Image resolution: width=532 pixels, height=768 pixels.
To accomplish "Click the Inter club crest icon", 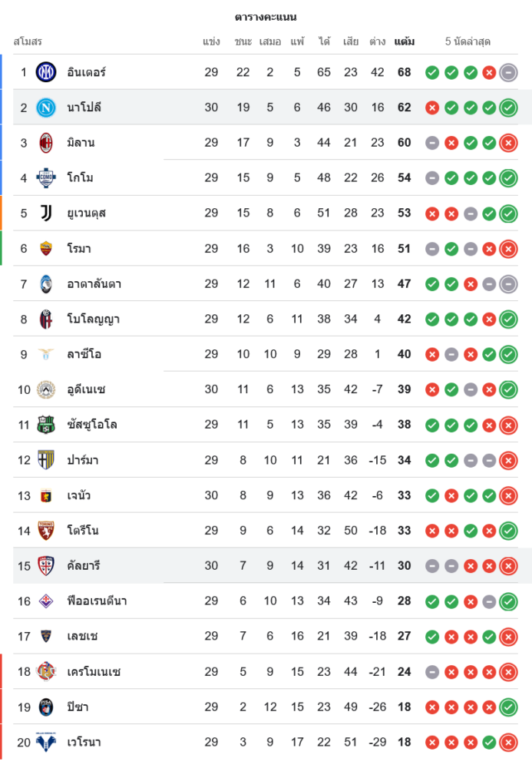I will [46, 72].
